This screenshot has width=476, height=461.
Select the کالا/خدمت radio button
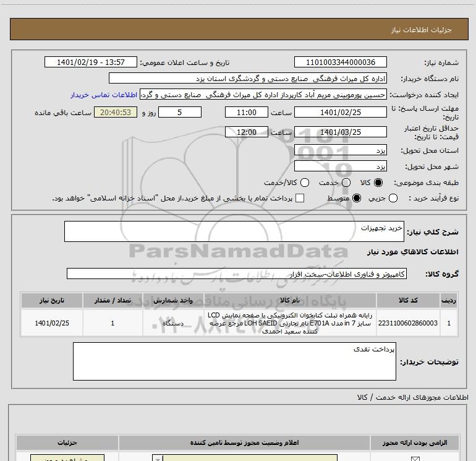305,183
